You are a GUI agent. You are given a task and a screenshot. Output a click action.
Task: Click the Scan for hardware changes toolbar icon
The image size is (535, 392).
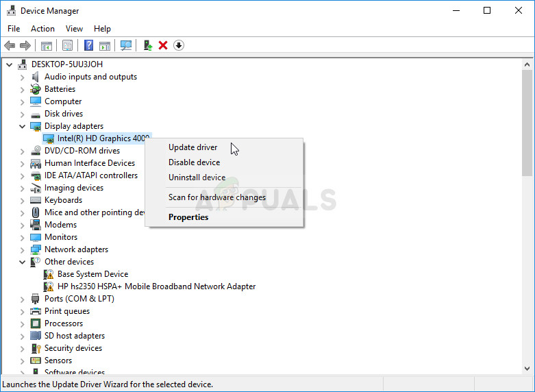point(126,45)
